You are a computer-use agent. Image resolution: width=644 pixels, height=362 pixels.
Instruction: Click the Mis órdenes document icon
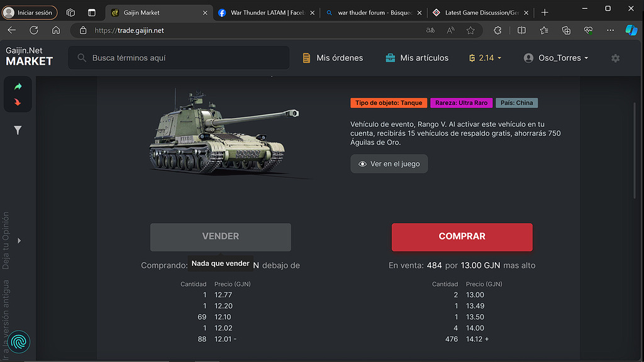[306, 57]
